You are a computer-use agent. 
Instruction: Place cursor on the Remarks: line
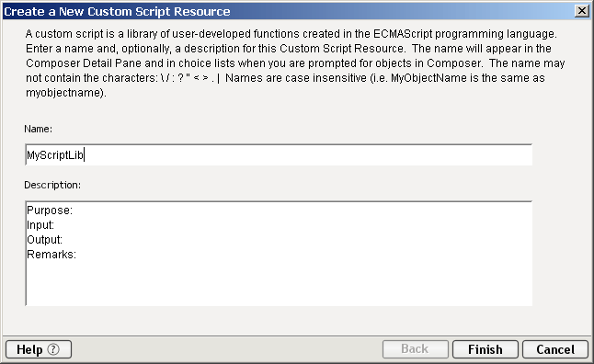[x=51, y=254]
